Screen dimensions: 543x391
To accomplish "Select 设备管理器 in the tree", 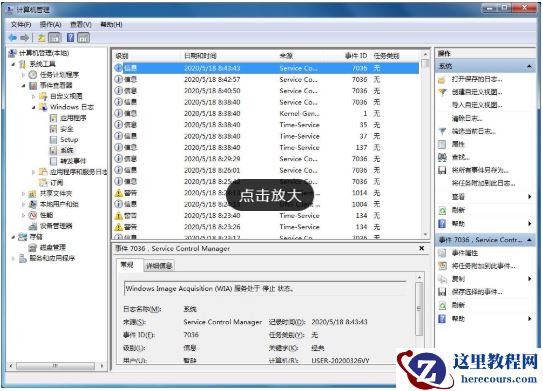I will click(x=56, y=226).
